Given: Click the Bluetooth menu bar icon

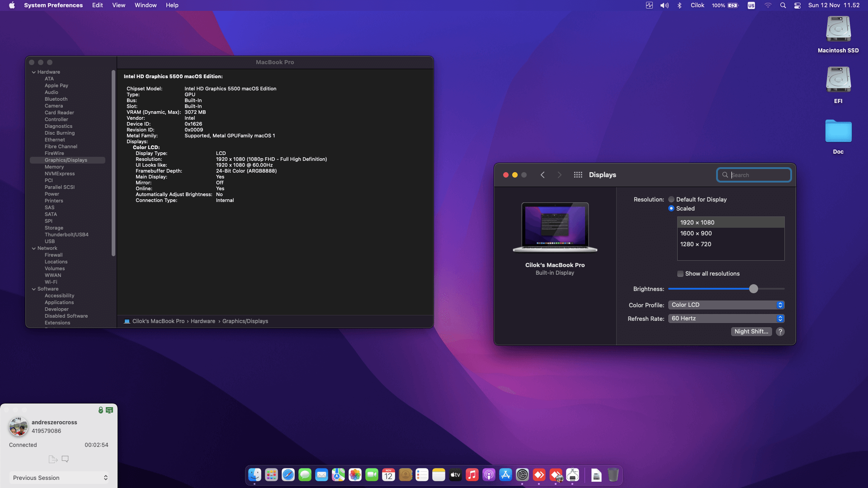Looking at the screenshot, I should pos(679,5).
